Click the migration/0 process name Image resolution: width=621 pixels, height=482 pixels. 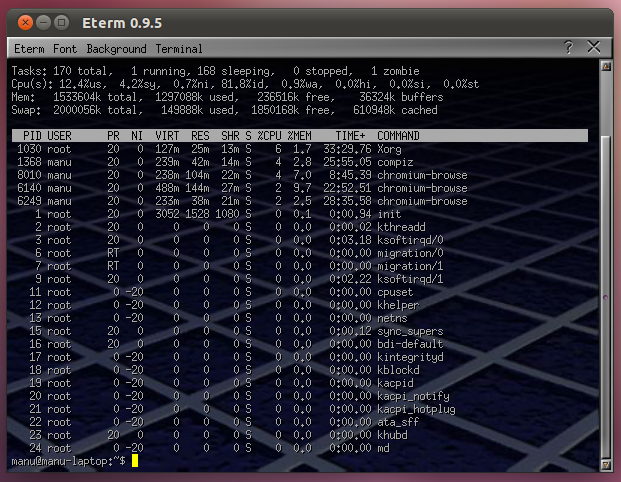(x=410, y=253)
